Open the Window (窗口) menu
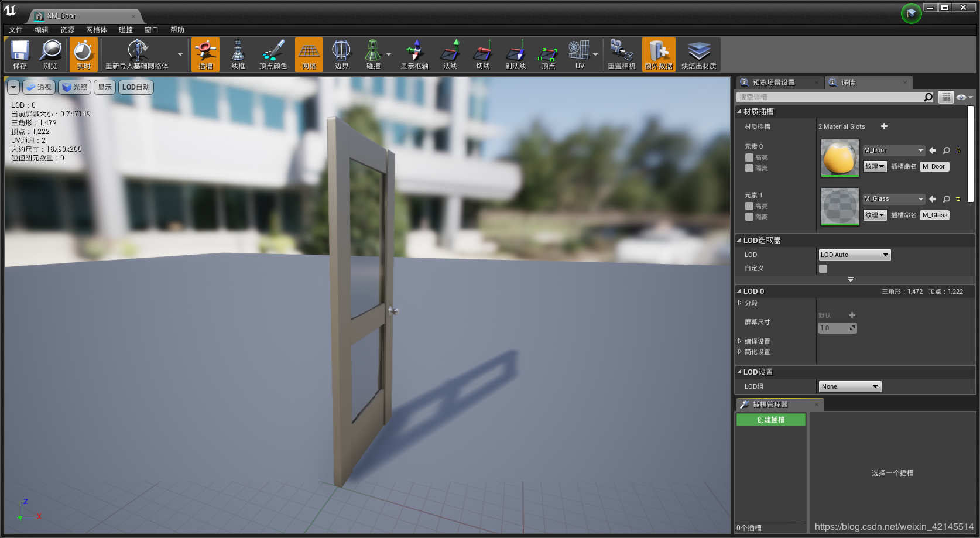Viewport: 980px width, 538px height. pos(152,30)
